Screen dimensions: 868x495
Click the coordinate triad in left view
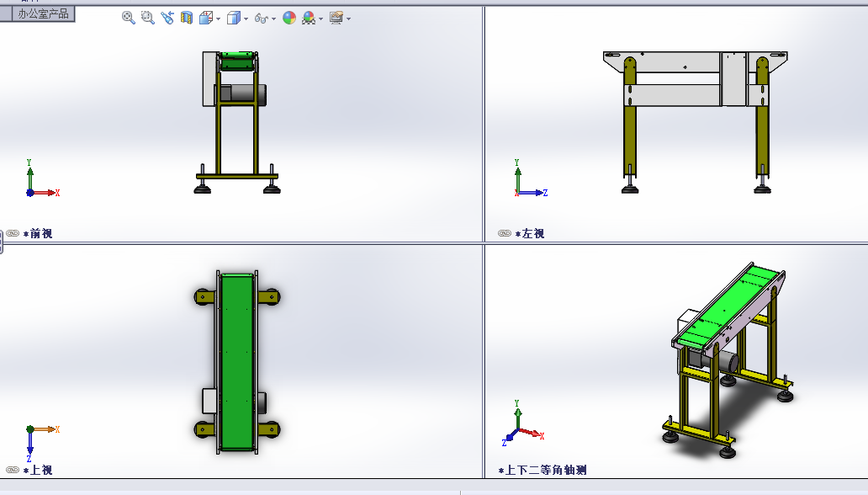click(x=531, y=178)
